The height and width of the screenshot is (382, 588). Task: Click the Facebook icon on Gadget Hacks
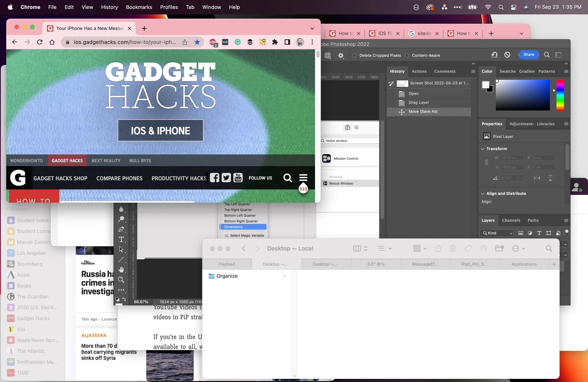tap(214, 178)
